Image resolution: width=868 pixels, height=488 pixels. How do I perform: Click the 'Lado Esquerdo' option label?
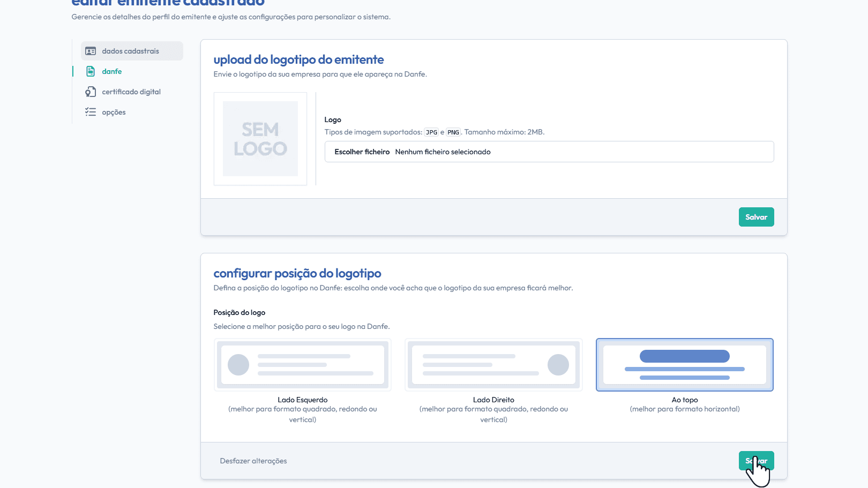[303, 400]
